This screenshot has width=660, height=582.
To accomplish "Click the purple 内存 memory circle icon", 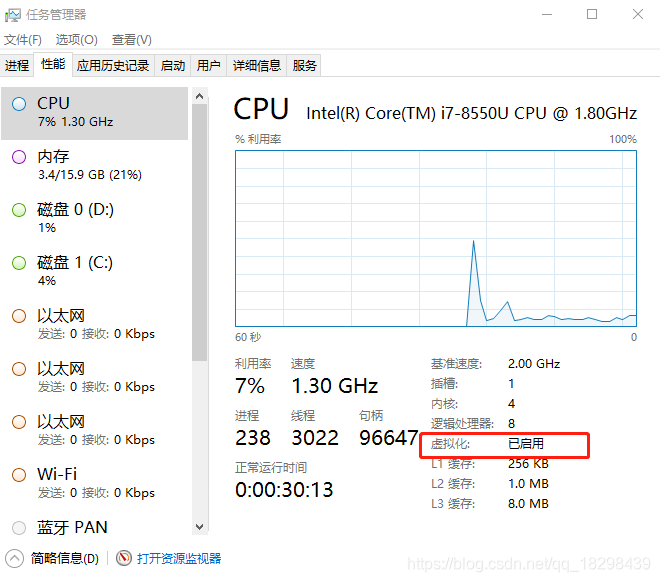I will click(19, 157).
